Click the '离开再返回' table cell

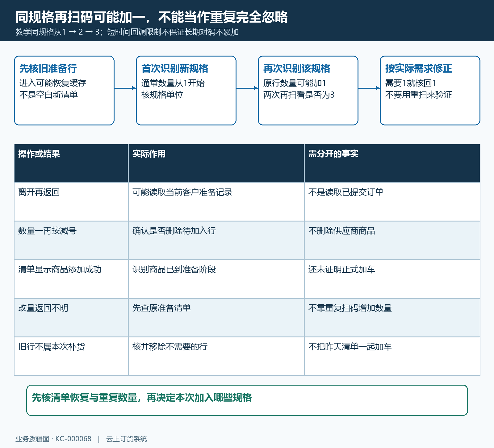coord(71,202)
